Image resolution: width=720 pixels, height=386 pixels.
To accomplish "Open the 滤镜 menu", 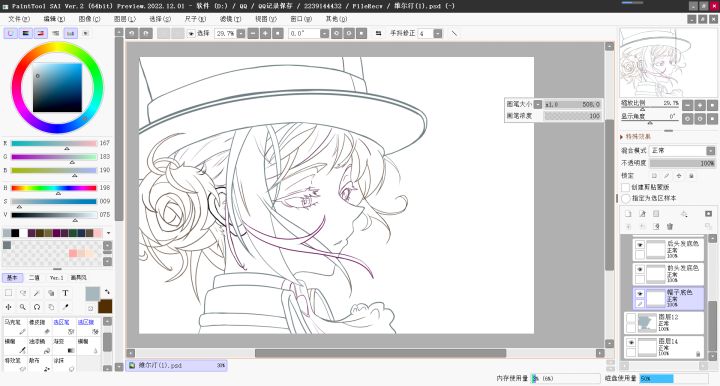I will tap(231, 19).
